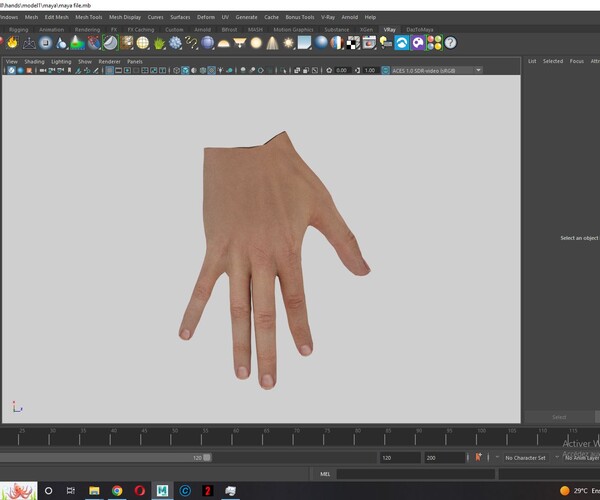600x500 pixels.
Task: Toggle smooth shade all cube icon
Action: tap(185, 70)
